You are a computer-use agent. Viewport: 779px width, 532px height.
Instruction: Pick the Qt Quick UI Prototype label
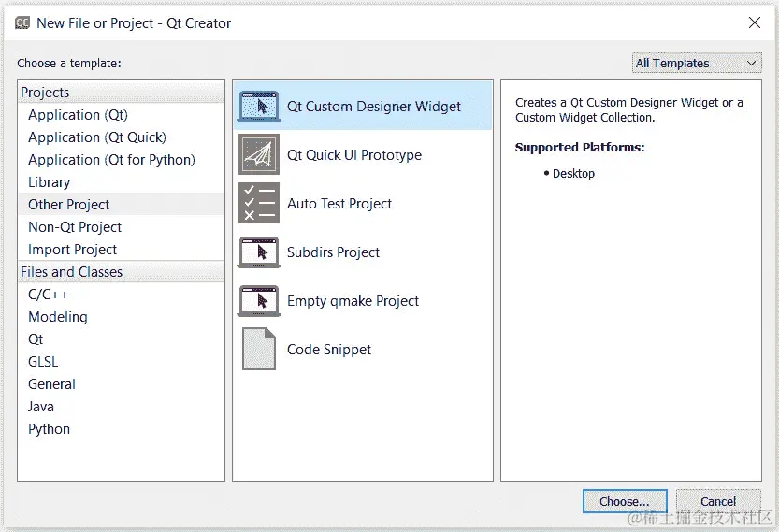pyautogui.click(x=354, y=155)
